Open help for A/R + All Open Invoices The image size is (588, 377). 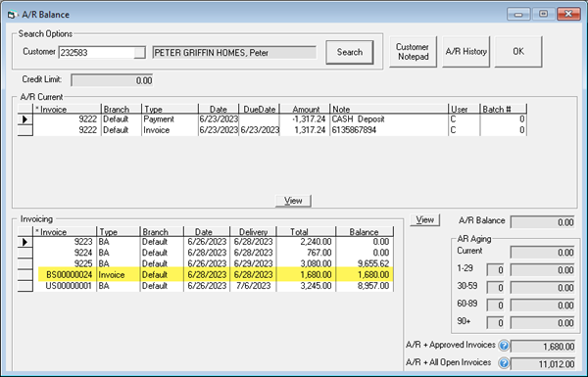[504, 362]
